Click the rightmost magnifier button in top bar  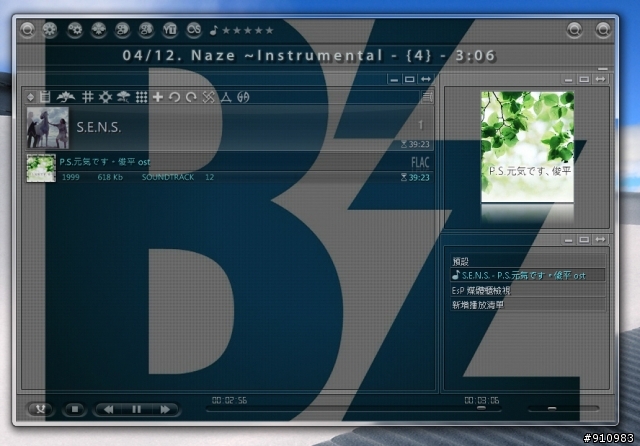click(x=603, y=30)
